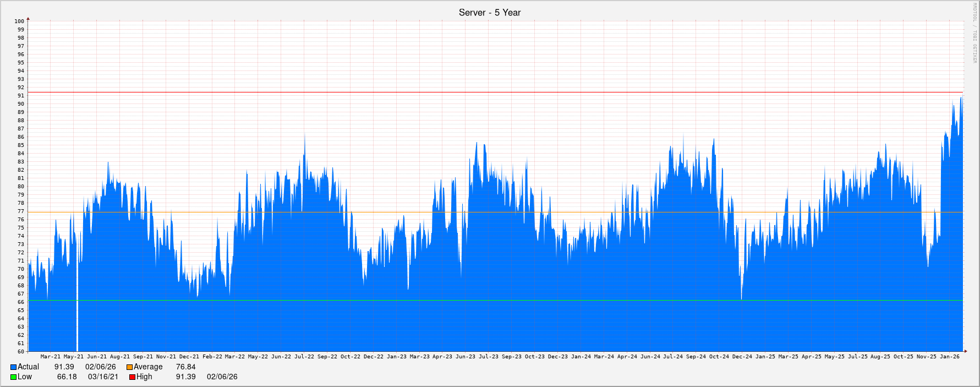Select the Mar-21 label on the time axis

click(x=51, y=357)
